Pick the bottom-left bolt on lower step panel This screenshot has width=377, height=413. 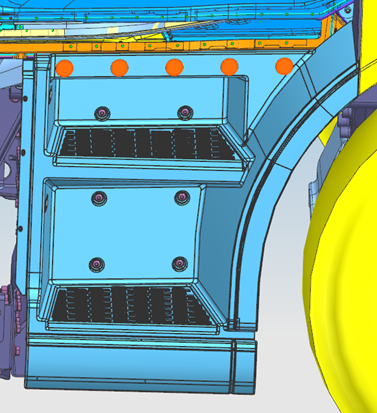tap(97, 265)
